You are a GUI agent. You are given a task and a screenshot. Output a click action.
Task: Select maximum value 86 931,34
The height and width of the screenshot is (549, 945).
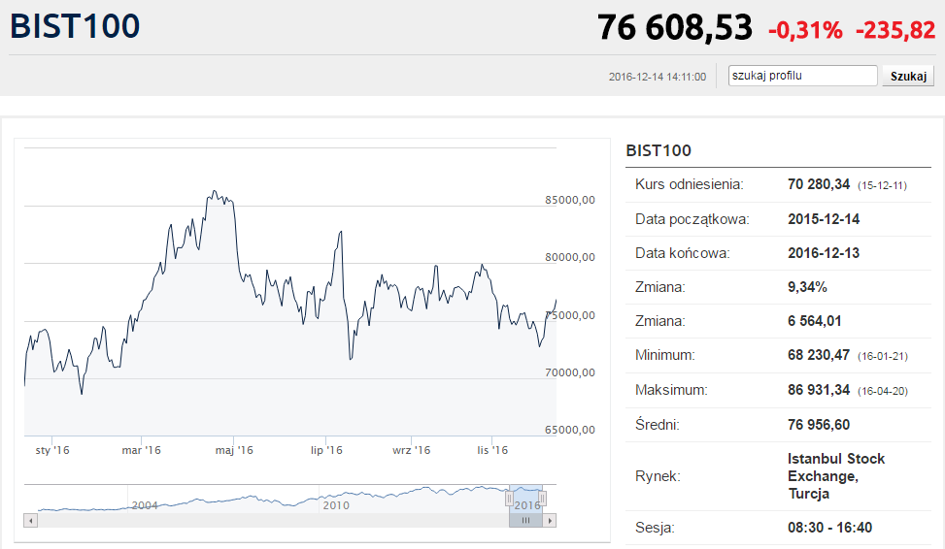tap(818, 391)
